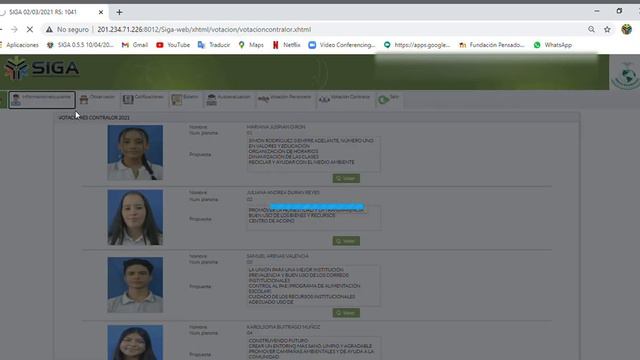Open the WhatsApp bookmark
This screenshot has height=360, width=640.
coord(553,45)
